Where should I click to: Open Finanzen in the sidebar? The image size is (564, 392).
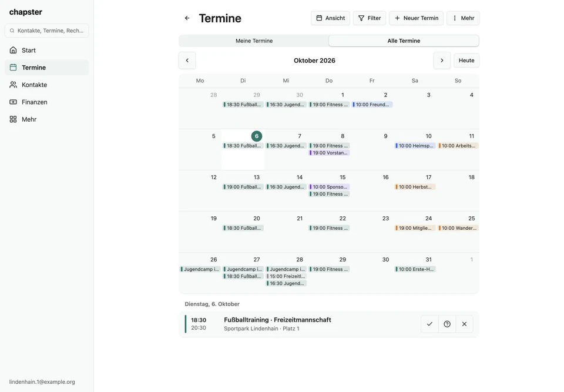47,102
